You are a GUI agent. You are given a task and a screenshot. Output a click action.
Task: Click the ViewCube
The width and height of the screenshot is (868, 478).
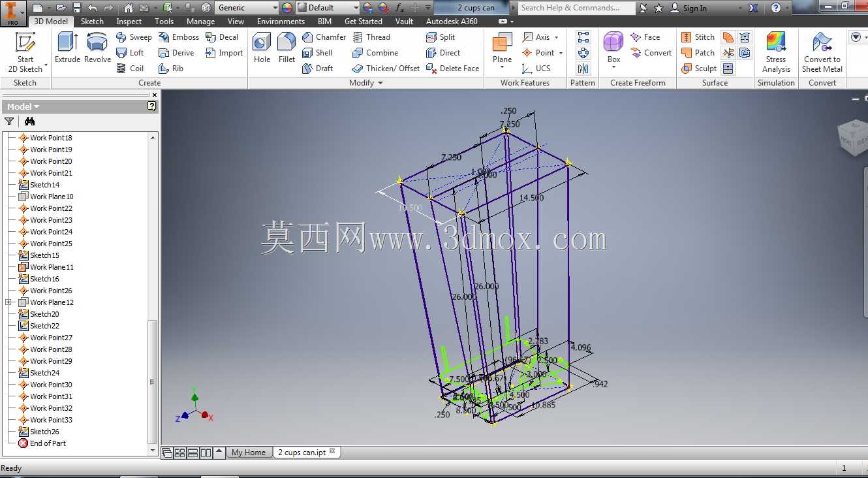(854, 138)
